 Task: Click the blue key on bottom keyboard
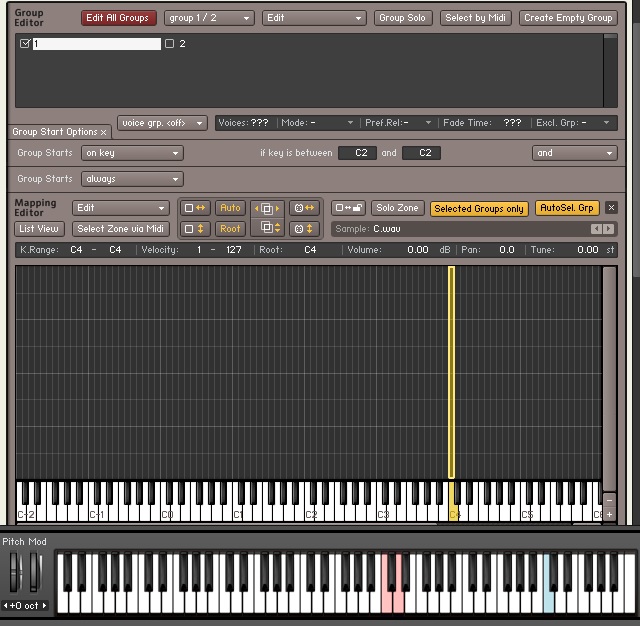[549, 599]
